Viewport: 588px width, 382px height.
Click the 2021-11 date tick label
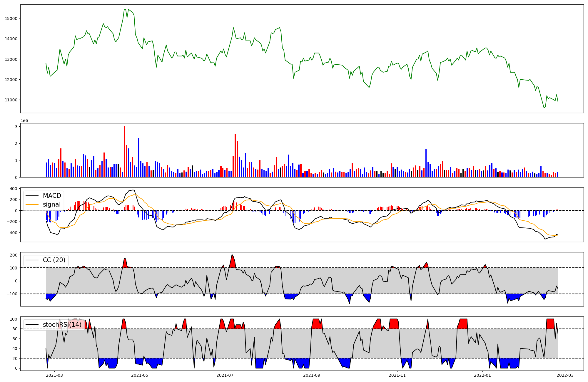click(397, 375)
